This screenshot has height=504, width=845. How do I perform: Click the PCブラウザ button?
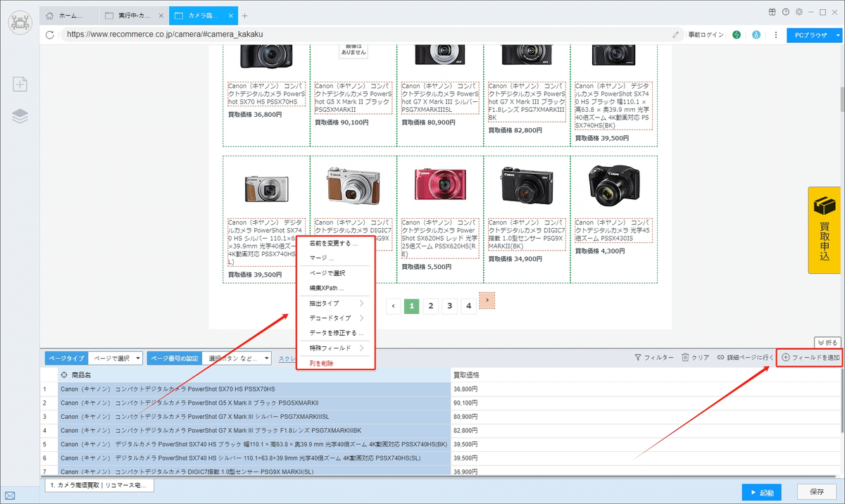pos(810,34)
